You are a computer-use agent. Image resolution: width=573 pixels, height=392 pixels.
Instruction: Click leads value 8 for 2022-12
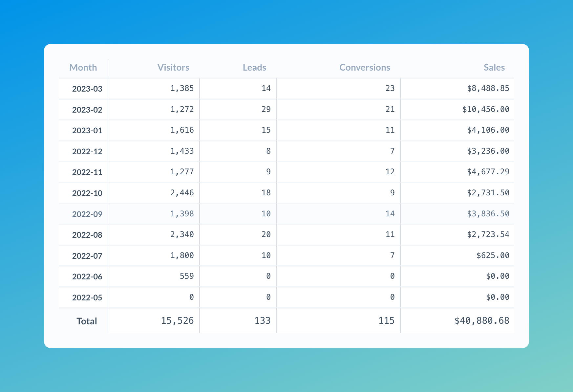[x=268, y=151]
